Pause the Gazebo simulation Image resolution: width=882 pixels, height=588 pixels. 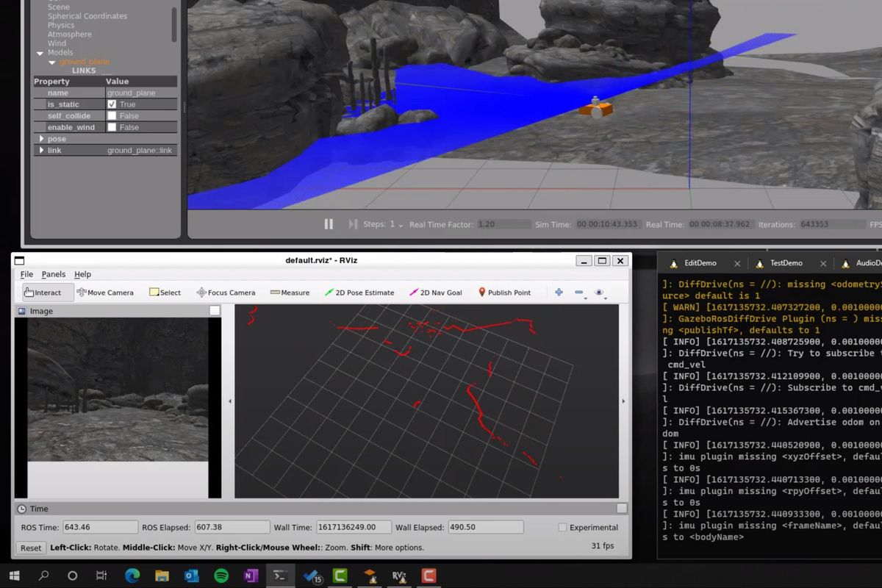tap(329, 224)
